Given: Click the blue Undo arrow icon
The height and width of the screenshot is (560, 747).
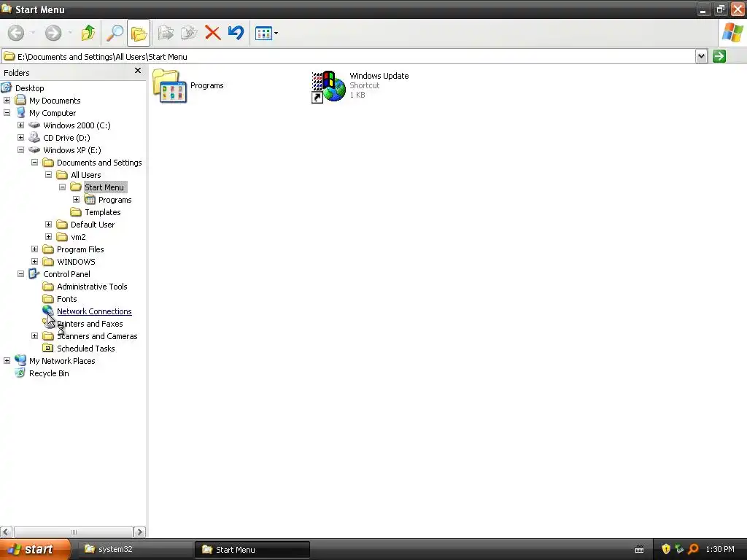Looking at the screenshot, I should click(x=236, y=33).
